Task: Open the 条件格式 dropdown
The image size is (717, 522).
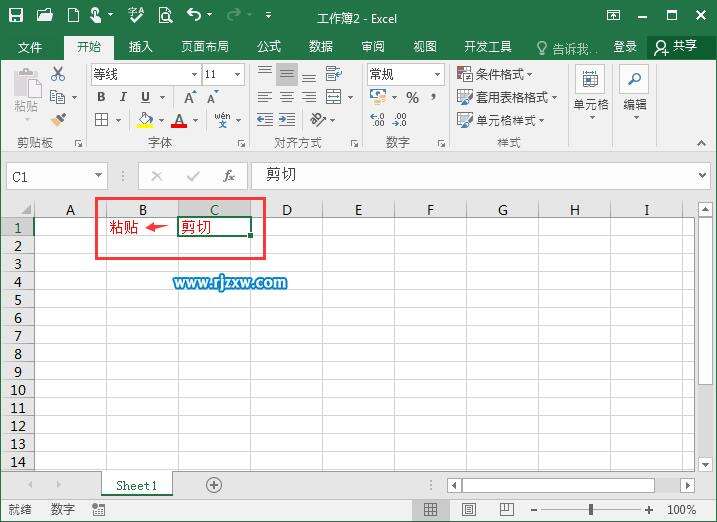Action: (x=495, y=74)
